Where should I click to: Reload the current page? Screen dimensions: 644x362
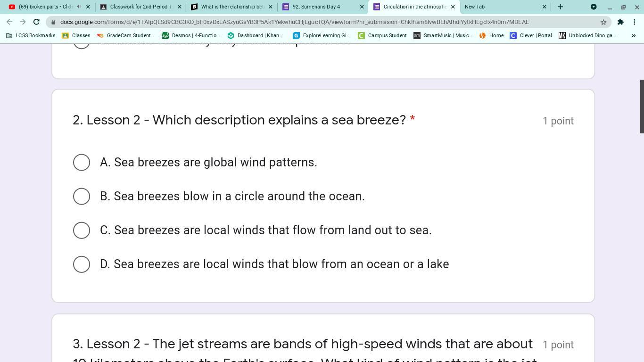coord(36,22)
